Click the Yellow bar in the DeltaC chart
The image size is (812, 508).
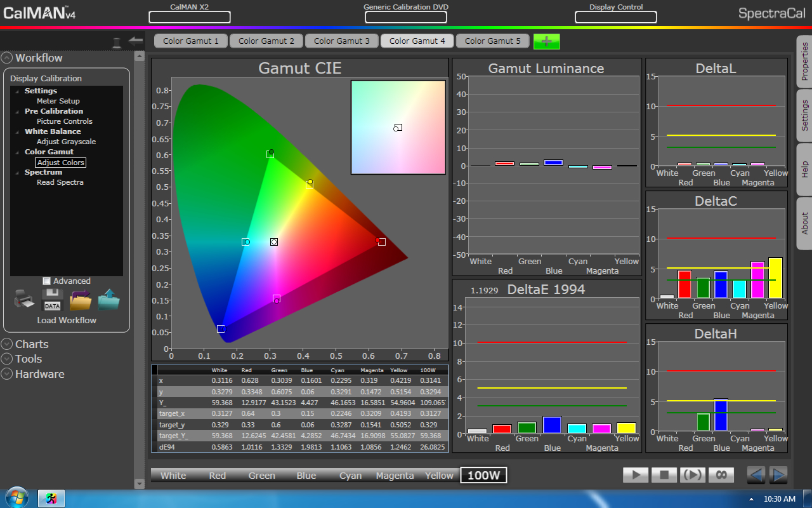pos(775,278)
